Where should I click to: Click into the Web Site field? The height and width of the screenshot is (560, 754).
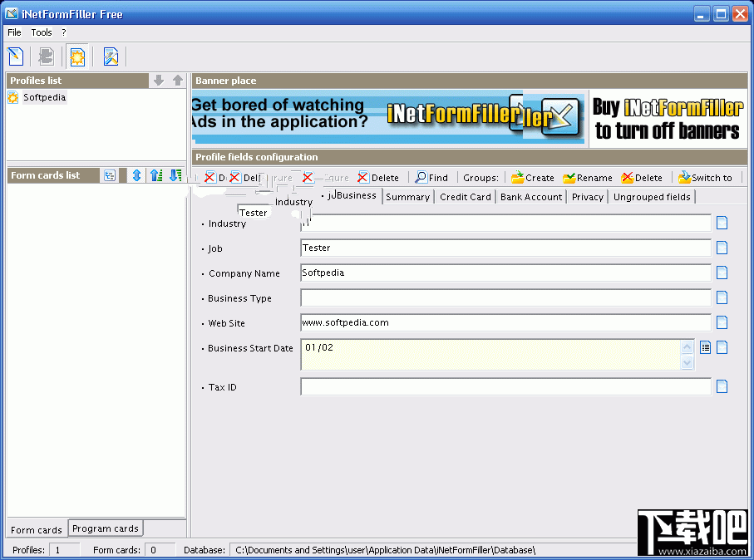pyautogui.click(x=505, y=322)
